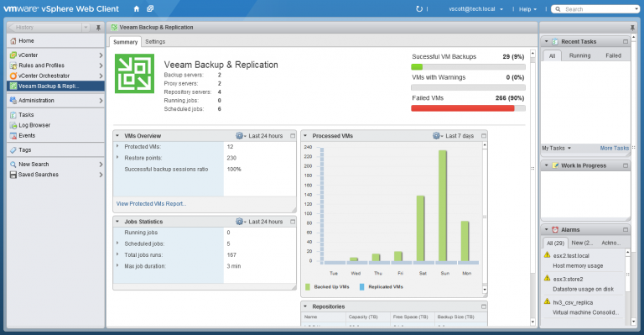Maximize the Recent Tasks panel
The image size is (644, 335).
[625, 41]
